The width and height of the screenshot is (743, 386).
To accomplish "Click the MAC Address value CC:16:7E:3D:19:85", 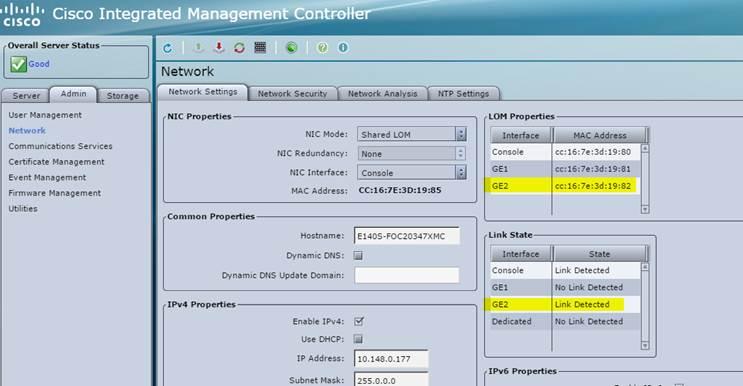I will coord(400,190).
